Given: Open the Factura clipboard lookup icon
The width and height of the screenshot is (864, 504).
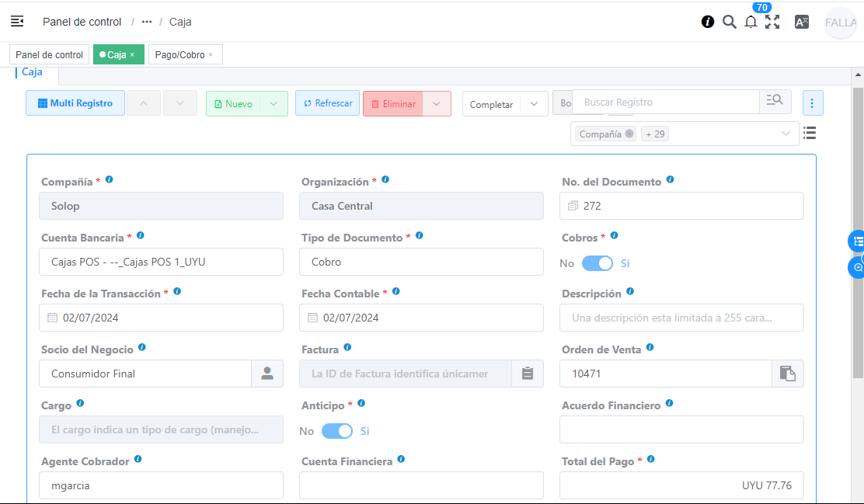Looking at the screenshot, I should (528, 374).
